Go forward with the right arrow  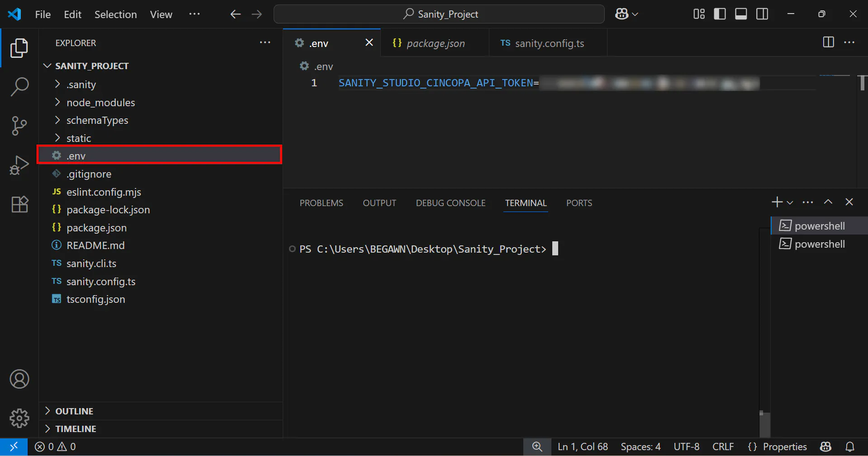tap(257, 14)
